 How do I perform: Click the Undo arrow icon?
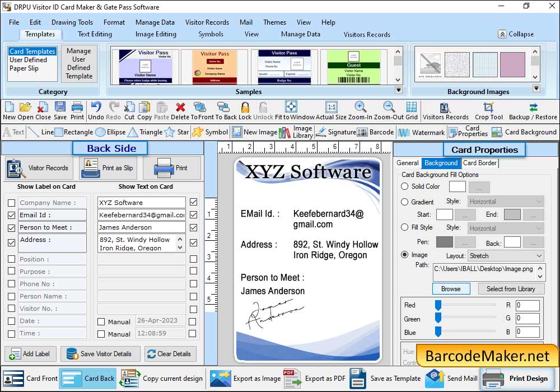pos(96,107)
